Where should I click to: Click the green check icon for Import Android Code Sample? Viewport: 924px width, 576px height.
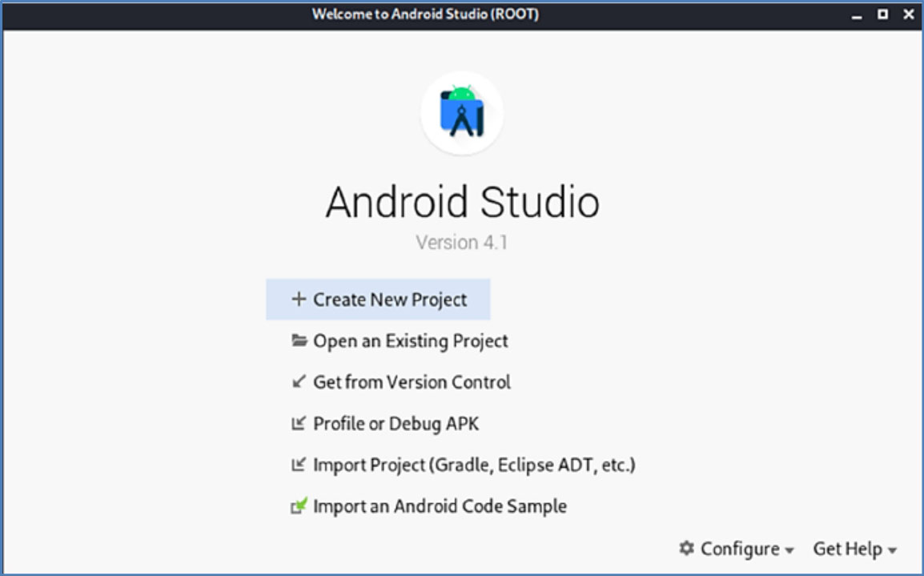pos(299,506)
